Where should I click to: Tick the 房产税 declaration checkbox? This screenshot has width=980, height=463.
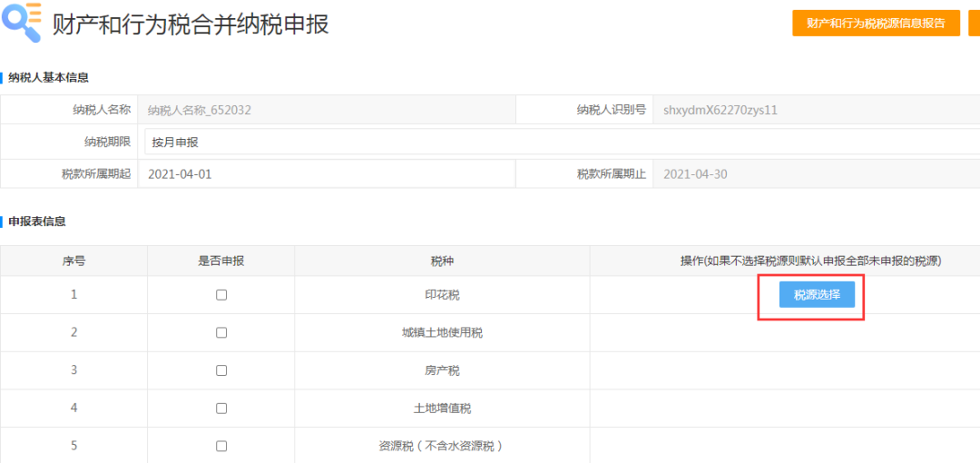pos(221,370)
